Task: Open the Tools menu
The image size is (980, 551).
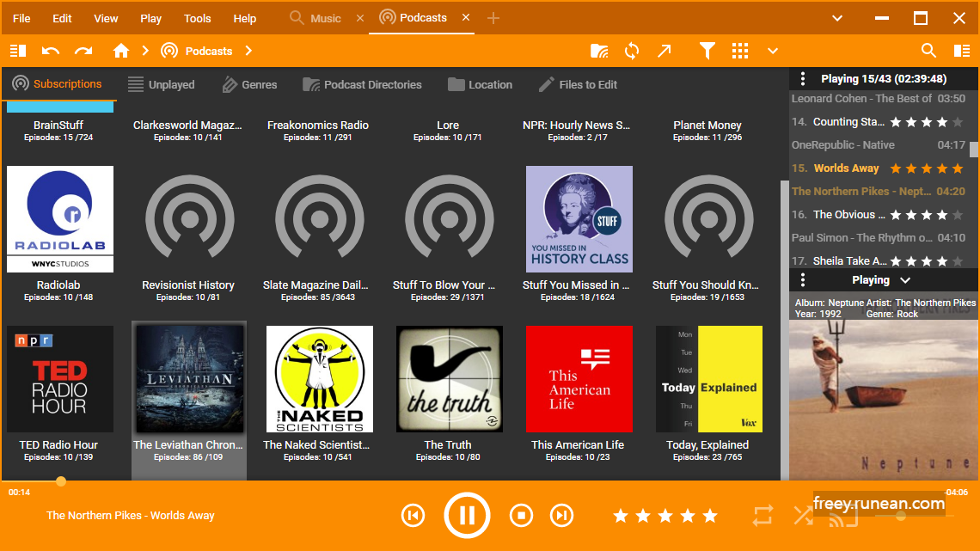Action: [197, 18]
